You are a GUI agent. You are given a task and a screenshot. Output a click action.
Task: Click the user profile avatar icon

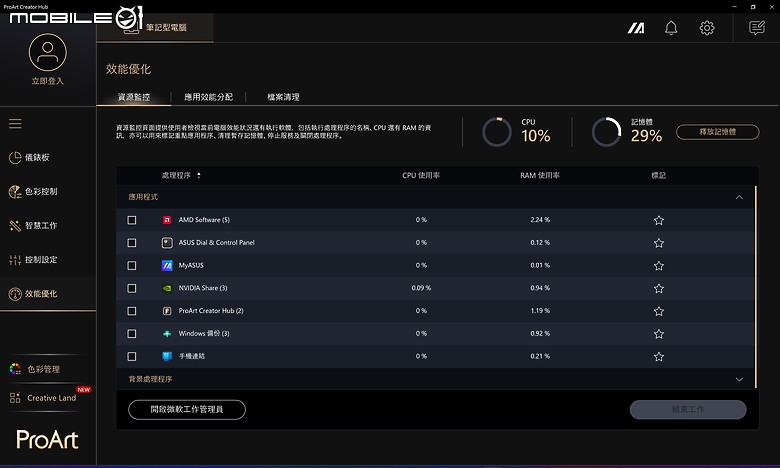(x=48, y=52)
